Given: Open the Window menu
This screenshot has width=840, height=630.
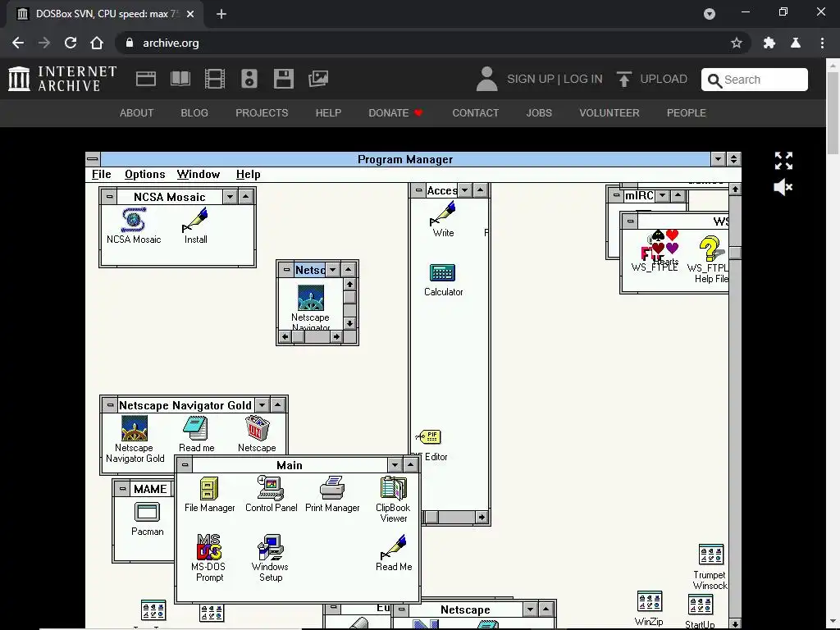Looking at the screenshot, I should pyautogui.click(x=199, y=174).
